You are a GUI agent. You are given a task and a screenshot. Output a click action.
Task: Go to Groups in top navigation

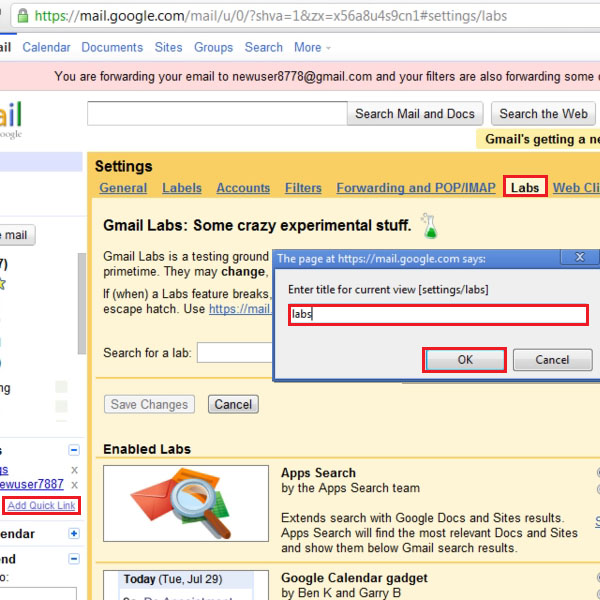tap(214, 47)
